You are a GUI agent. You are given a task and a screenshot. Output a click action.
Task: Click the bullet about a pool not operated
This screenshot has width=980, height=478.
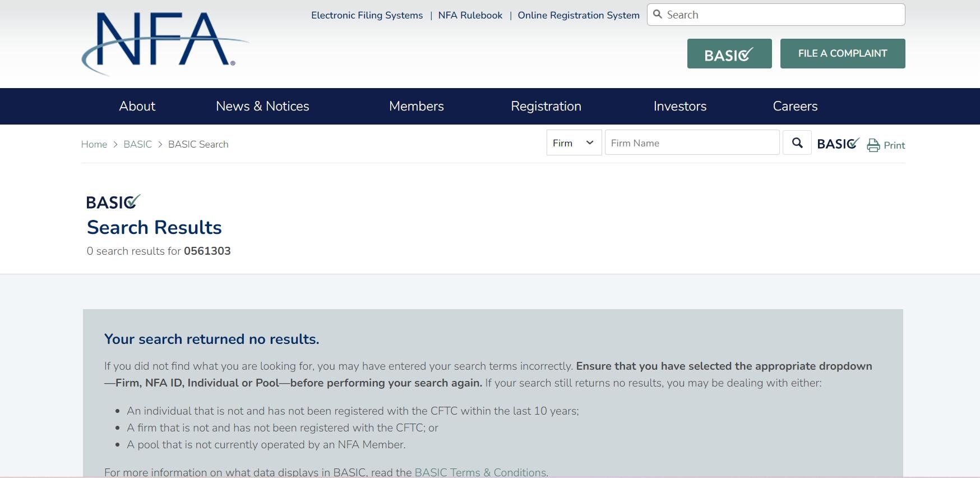click(x=266, y=444)
